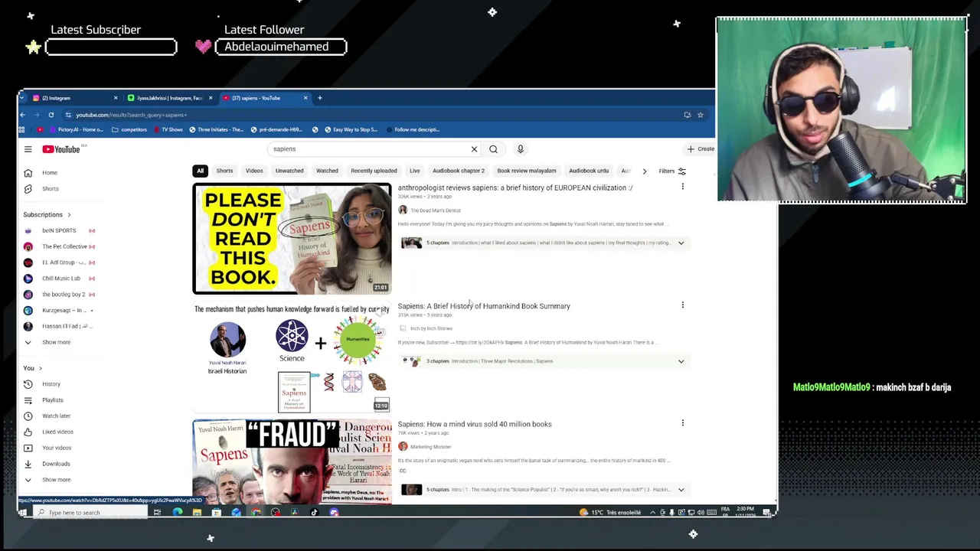Viewport: 980px width, 551px height.
Task: Open 'TV Shows' bookmark
Action: point(167,130)
